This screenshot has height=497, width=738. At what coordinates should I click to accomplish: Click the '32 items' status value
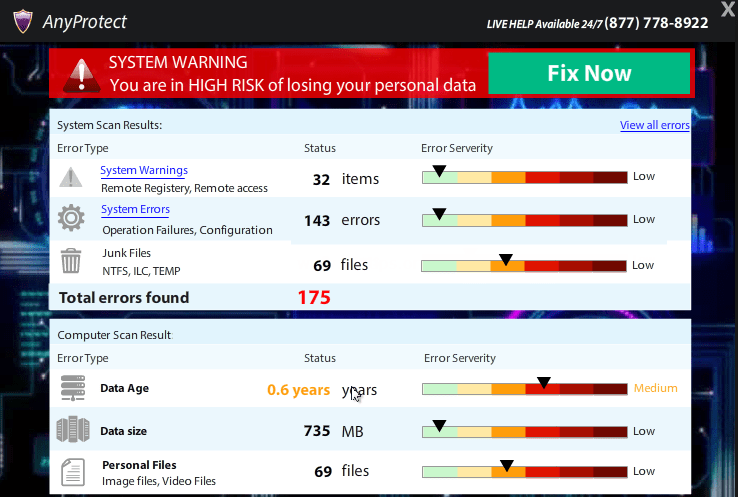(345, 179)
